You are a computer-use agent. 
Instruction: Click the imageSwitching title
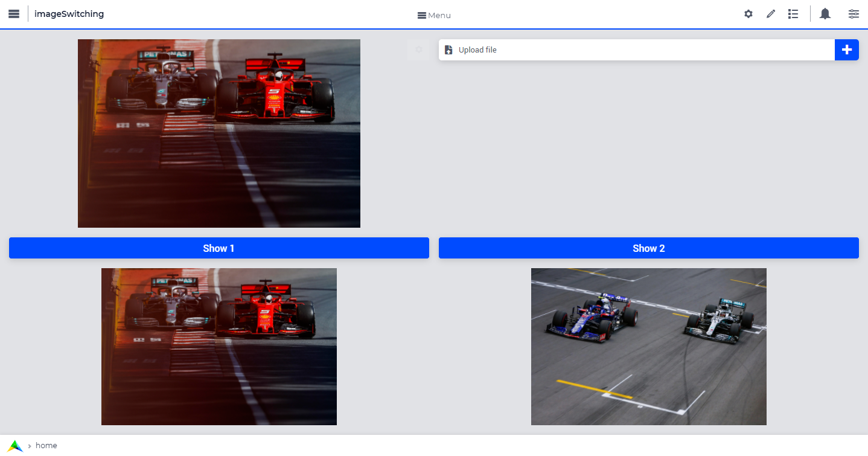(x=69, y=14)
